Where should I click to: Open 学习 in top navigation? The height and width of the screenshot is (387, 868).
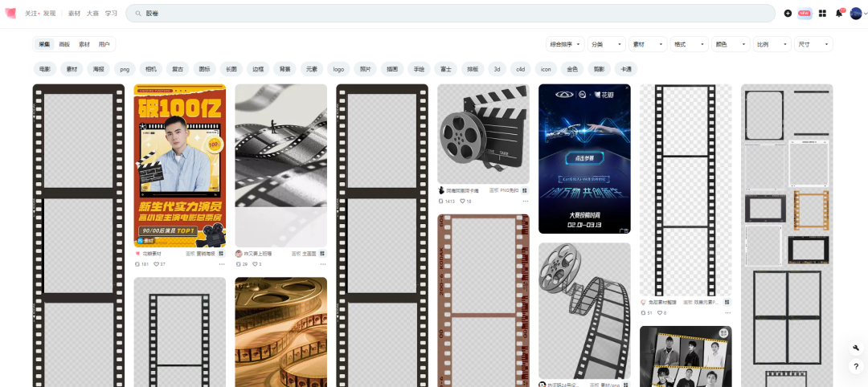point(111,14)
